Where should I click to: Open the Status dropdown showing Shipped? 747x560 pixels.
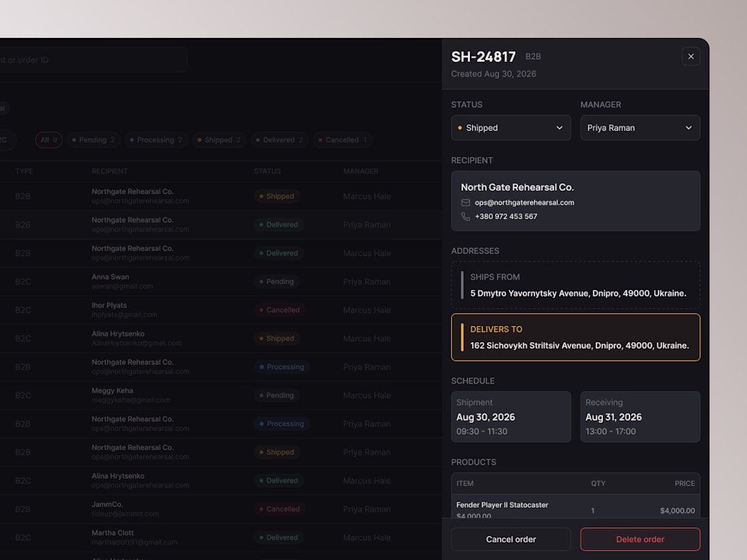[511, 128]
